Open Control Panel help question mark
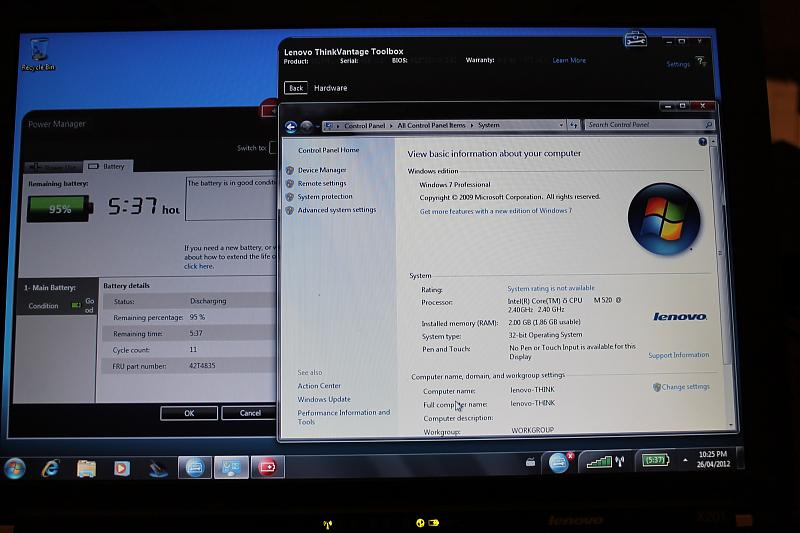800x533 pixels. point(703,142)
